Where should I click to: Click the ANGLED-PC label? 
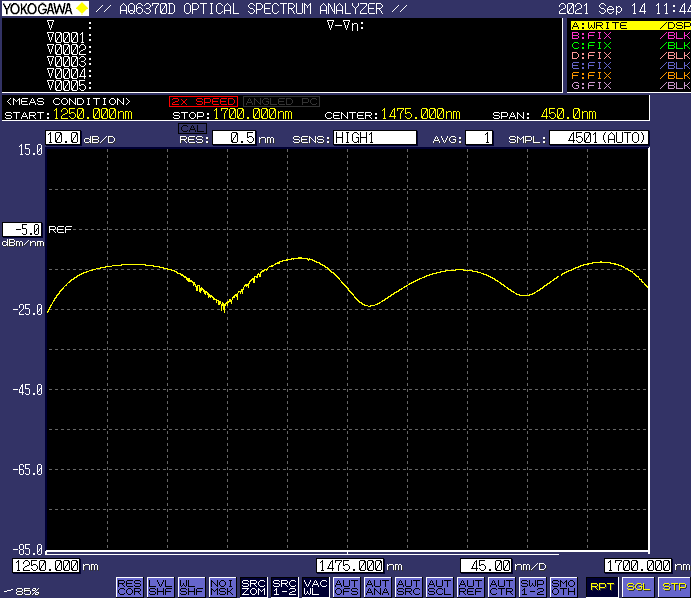pyautogui.click(x=282, y=101)
